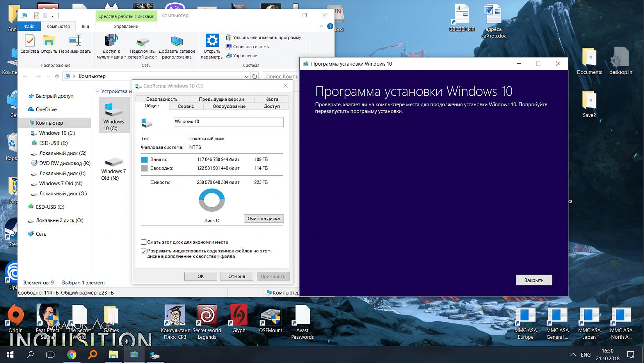
Task: Select the Save2 desktop folder
Action: (589, 104)
